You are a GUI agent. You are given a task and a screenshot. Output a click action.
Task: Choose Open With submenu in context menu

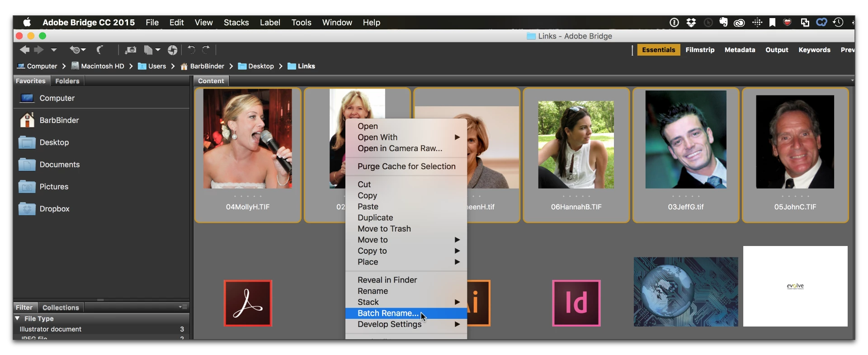coord(406,137)
